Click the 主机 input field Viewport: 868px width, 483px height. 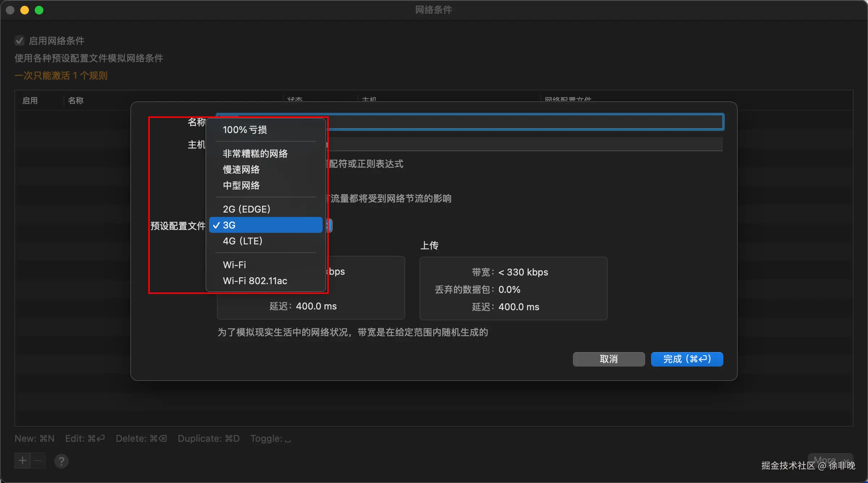[x=524, y=144]
